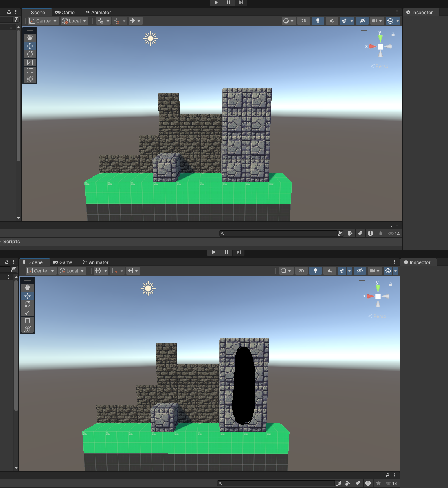Click the green Y axis cone in lower gizmo

pos(378,288)
